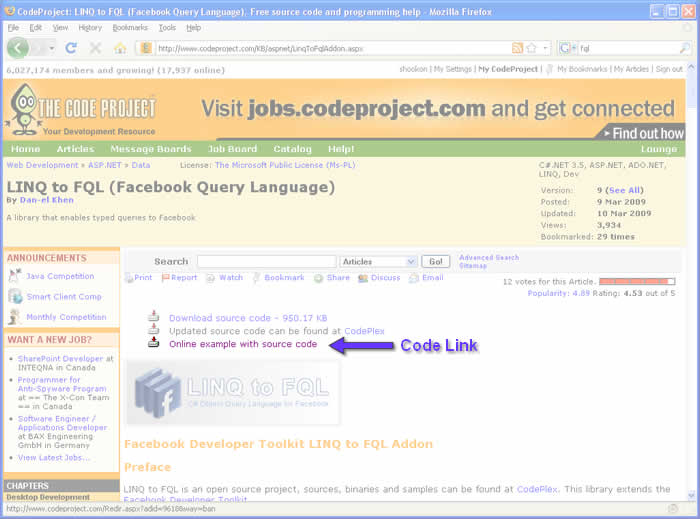Screen dimensions: 700x519
Task: Open the Help menu
Action: pos(193,28)
